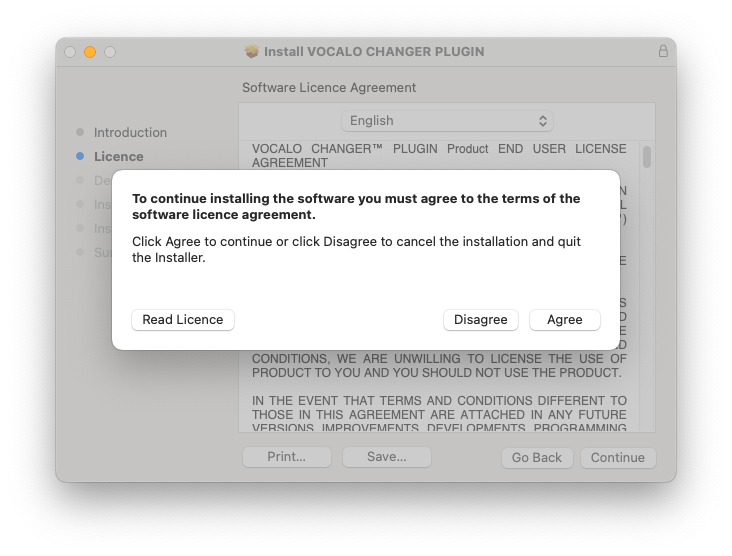Click the Save... button
The width and height of the screenshot is (732, 556).
click(x=387, y=457)
